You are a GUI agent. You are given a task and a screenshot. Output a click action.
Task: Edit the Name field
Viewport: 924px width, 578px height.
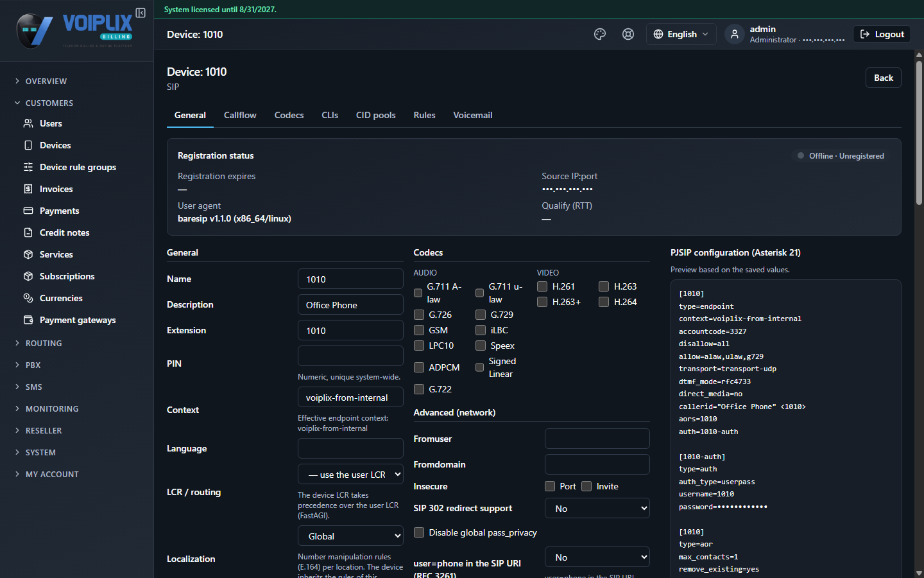pos(350,279)
